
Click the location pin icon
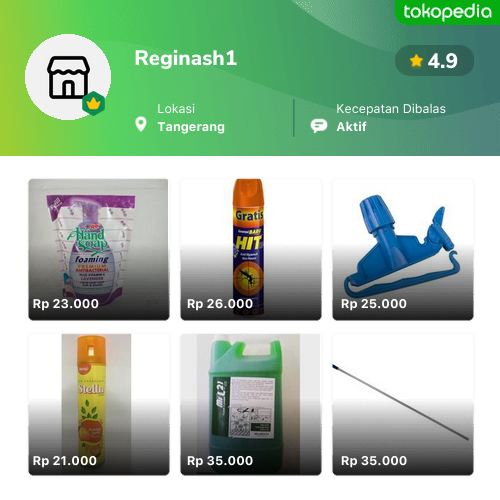pos(141,124)
